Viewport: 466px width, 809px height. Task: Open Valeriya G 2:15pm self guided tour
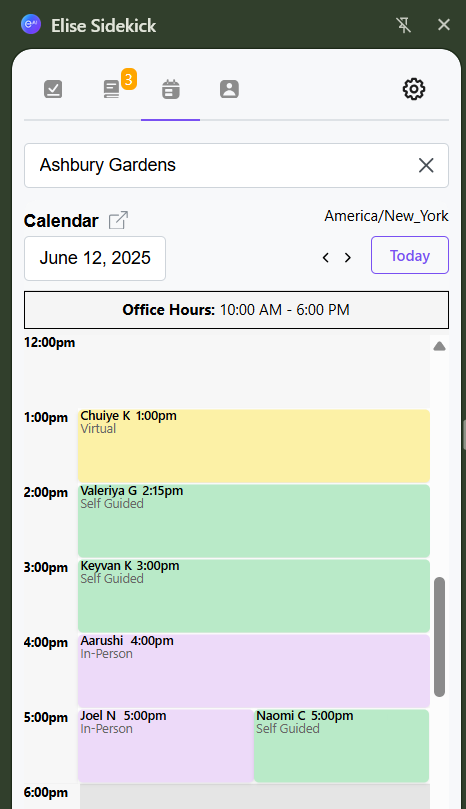[x=254, y=521]
